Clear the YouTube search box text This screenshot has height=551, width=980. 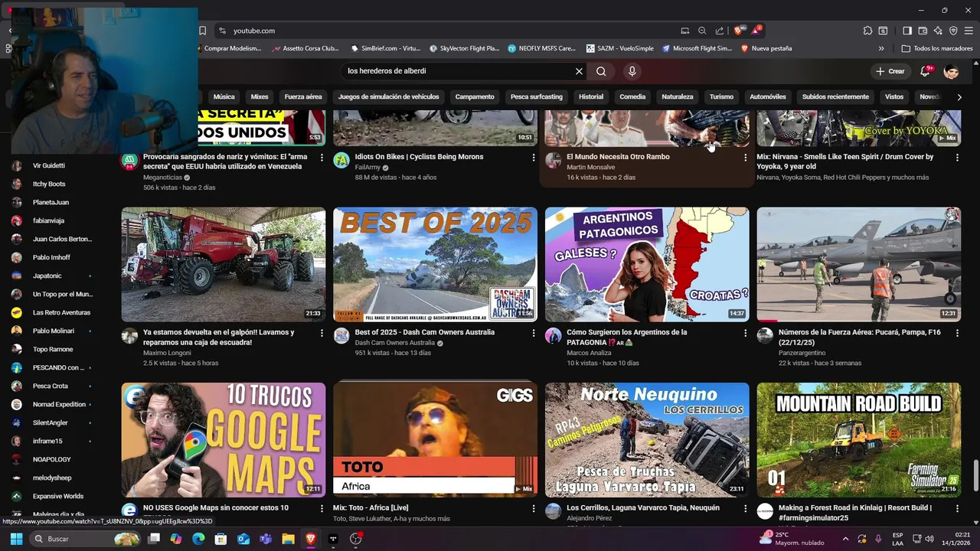579,71
